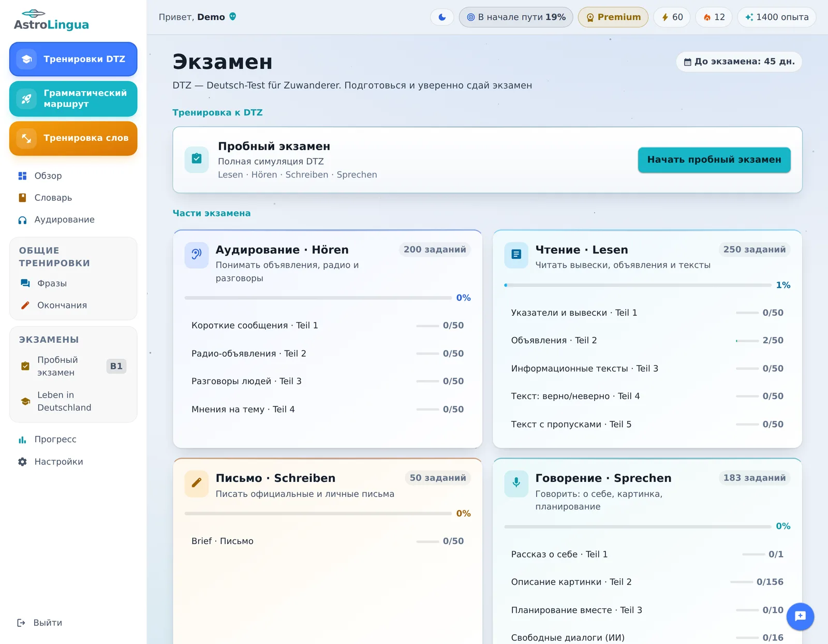Go to Обзор in sidebar
Image resolution: width=828 pixels, height=644 pixels.
pos(73,176)
